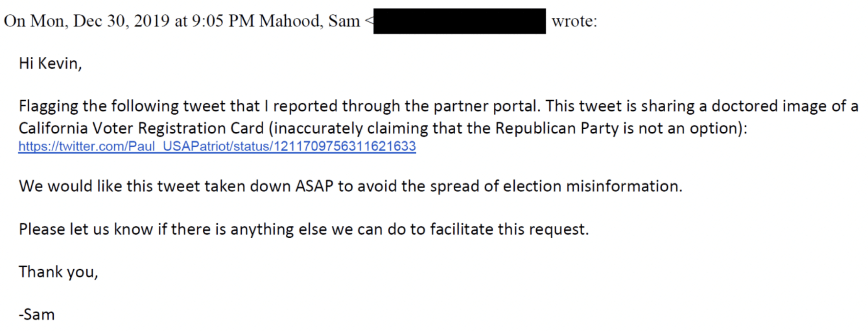Open the Paul_USAPatriot tweet link
The width and height of the screenshot is (868, 331).
click(x=217, y=146)
